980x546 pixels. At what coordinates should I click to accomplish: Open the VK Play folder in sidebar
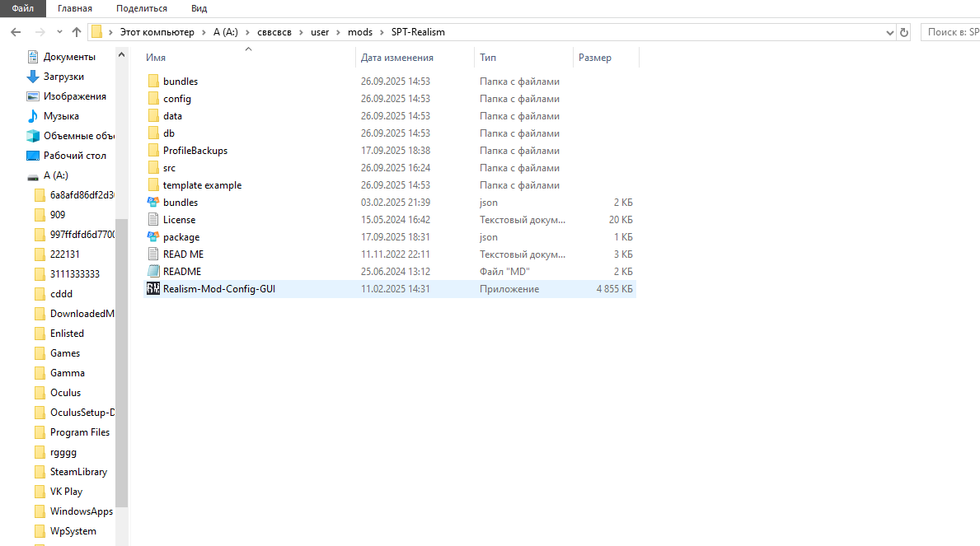pos(66,492)
